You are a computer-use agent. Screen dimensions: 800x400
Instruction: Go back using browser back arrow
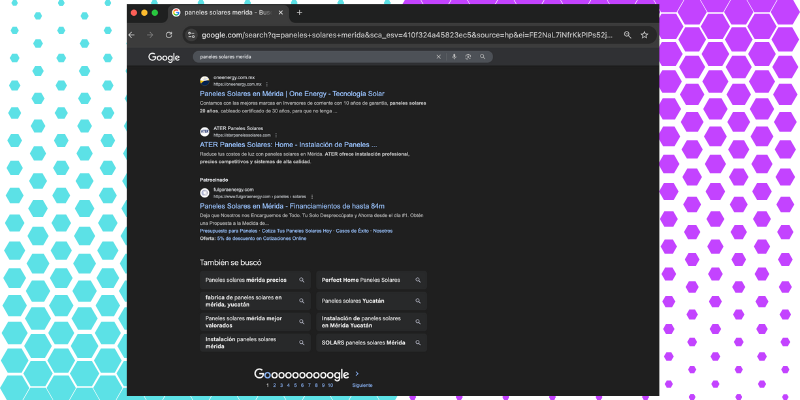coord(134,34)
